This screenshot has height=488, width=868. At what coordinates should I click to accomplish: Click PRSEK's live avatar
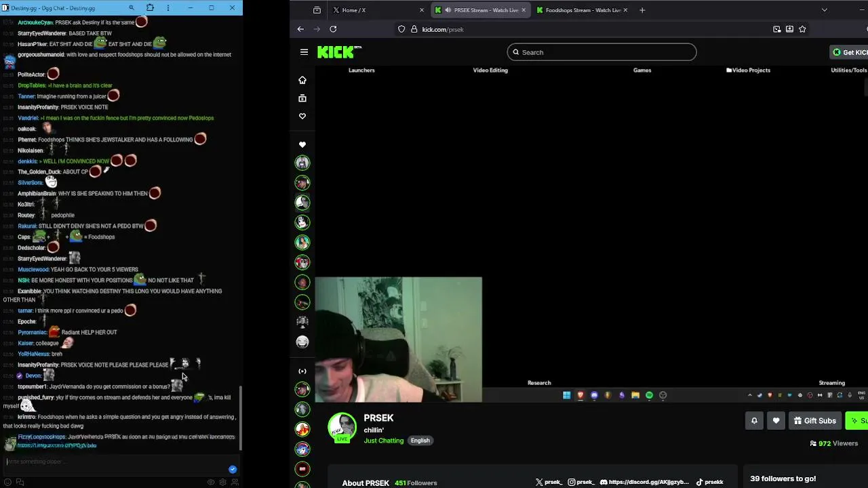coord(342,428)
